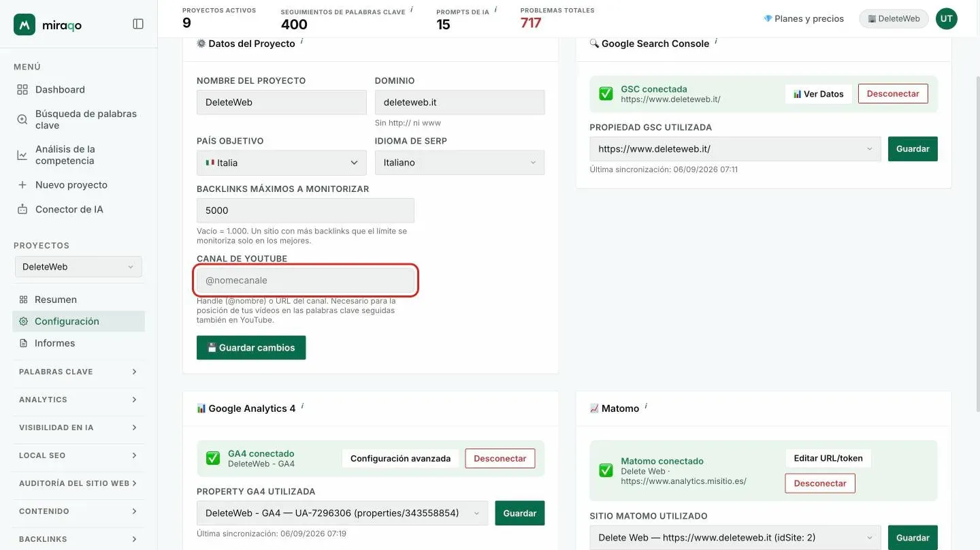Click Guardar cambios button
The height and width of the screenshot is (550, 980).
[x=251, y=348]
